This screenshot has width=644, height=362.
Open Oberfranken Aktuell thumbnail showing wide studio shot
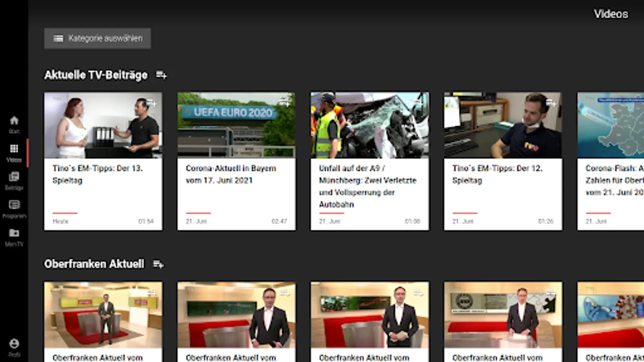[103, 315]
